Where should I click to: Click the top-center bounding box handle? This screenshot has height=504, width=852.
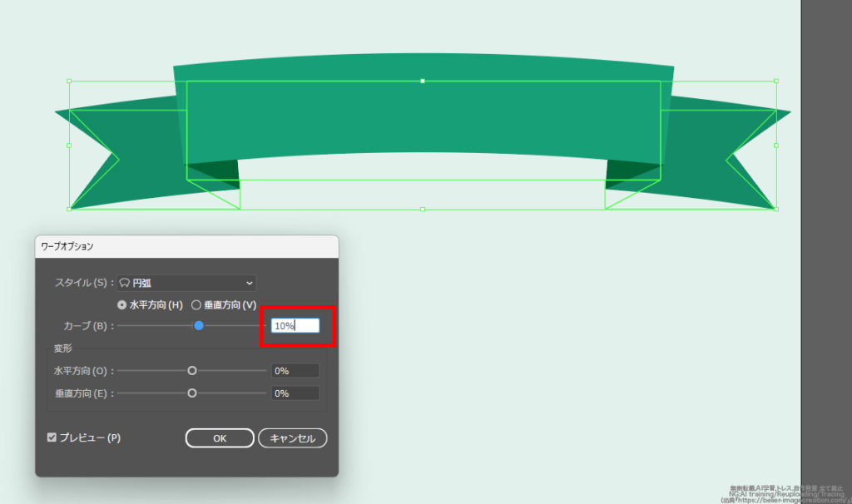(423, 81)
